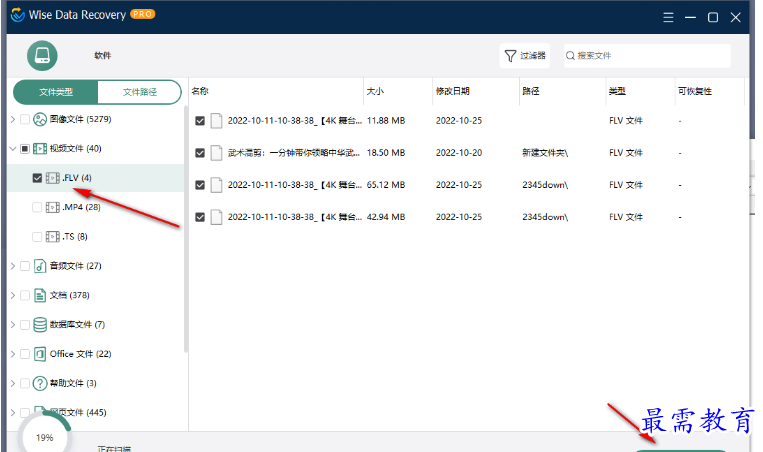Click the image files category icon
The width and height of the screenshot is (763, 452).
40,119
